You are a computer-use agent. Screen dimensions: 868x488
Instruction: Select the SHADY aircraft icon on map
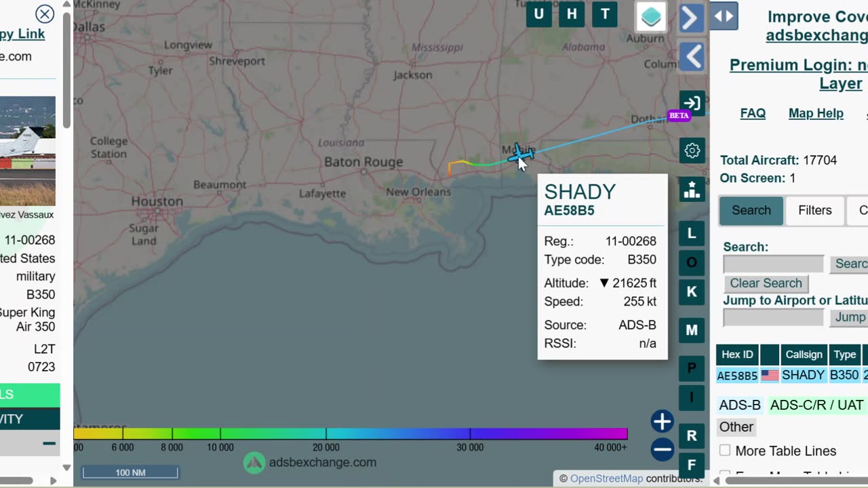(520, 155)
